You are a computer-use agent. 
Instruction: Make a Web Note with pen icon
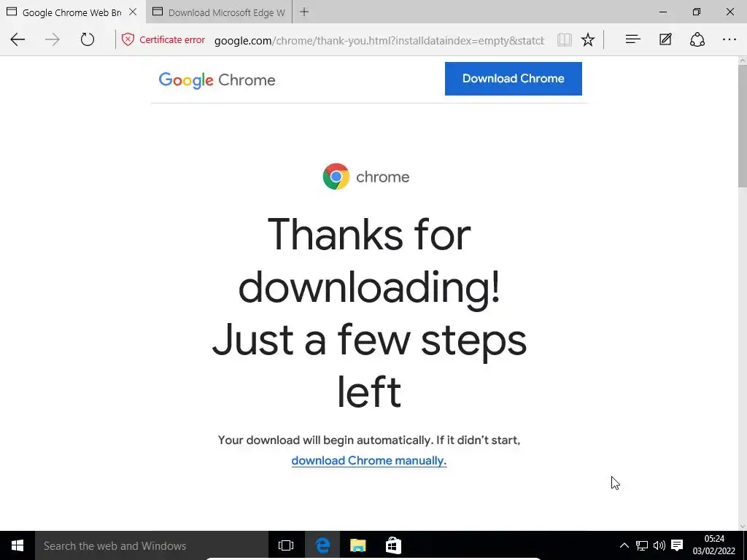tap(665, 39)
